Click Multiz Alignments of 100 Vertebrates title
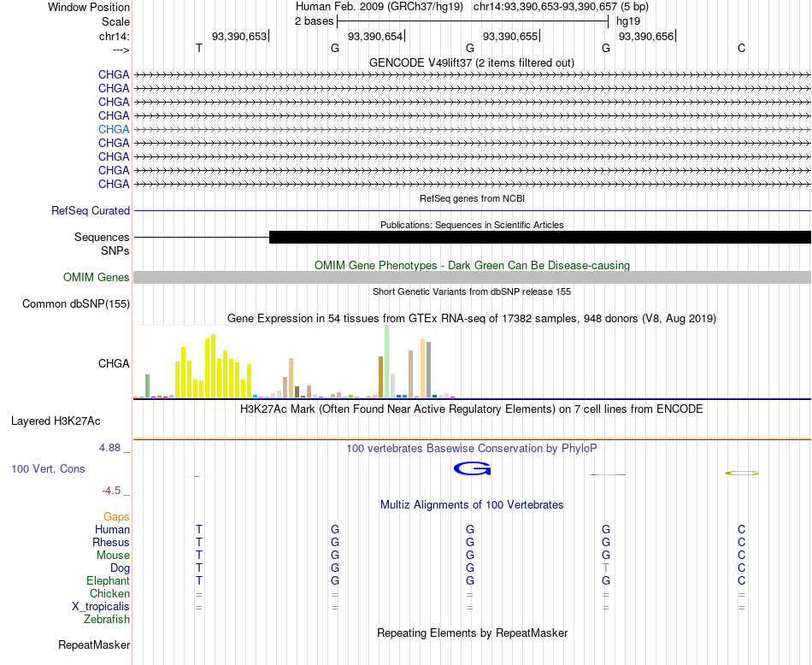 tap(472, 504)
